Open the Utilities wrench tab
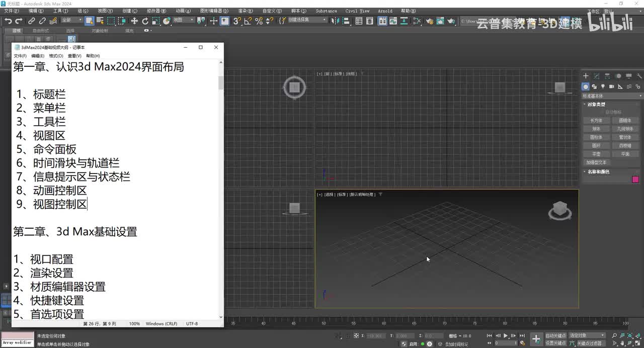This screenshot has width=644, height=348. (639, 76)
